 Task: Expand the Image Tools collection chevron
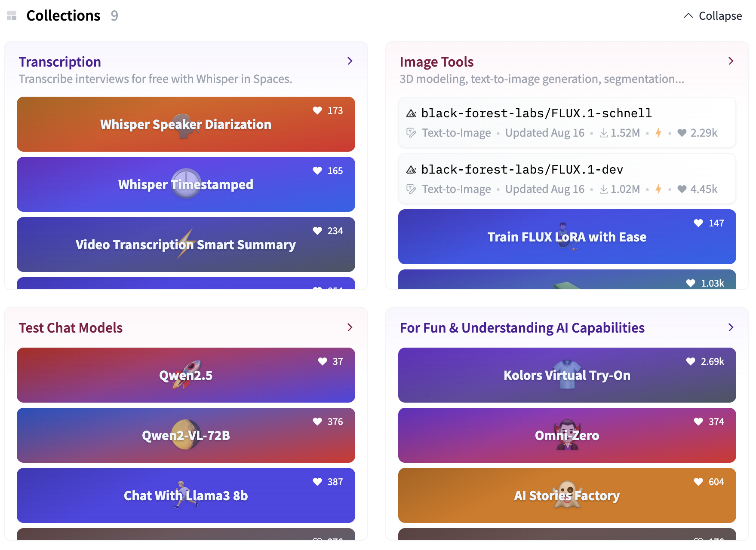(x=731, y=61)
